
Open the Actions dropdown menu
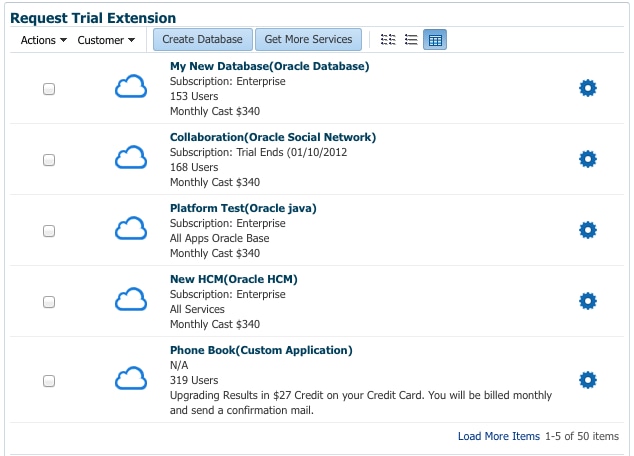[43, 40]
